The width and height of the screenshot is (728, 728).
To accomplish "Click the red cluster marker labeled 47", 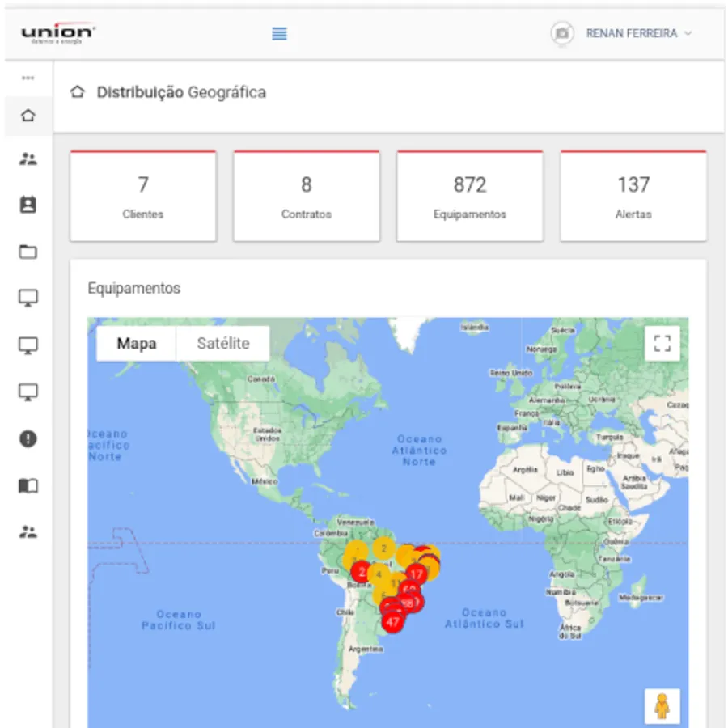I will pos(392,622).
